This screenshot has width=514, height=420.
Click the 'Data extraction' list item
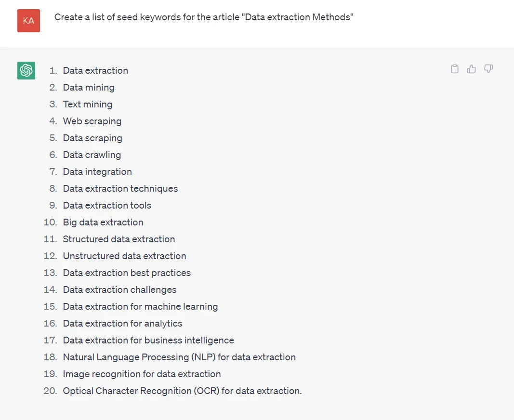coord(95,70)
